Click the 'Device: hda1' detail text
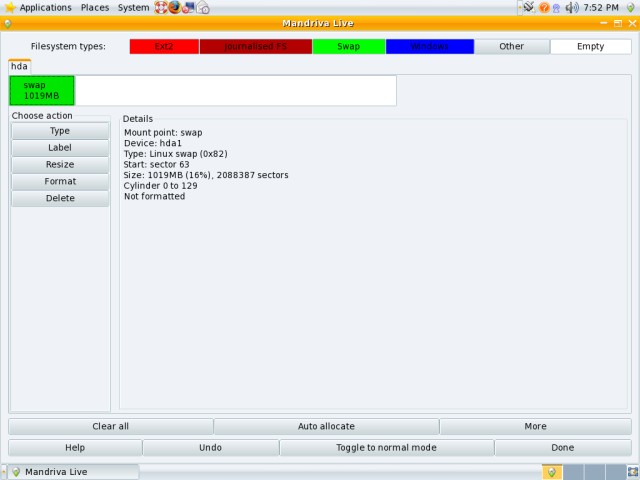 [153, 143]
